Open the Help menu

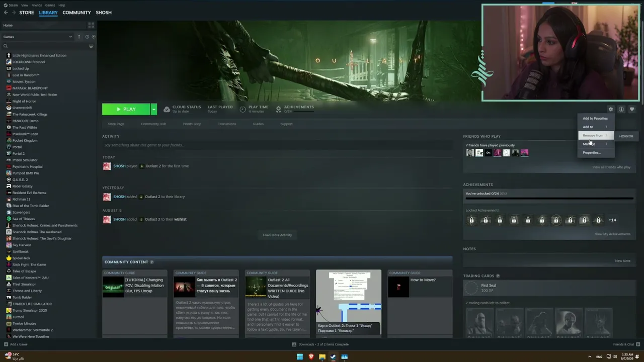[x=62, y=5]
